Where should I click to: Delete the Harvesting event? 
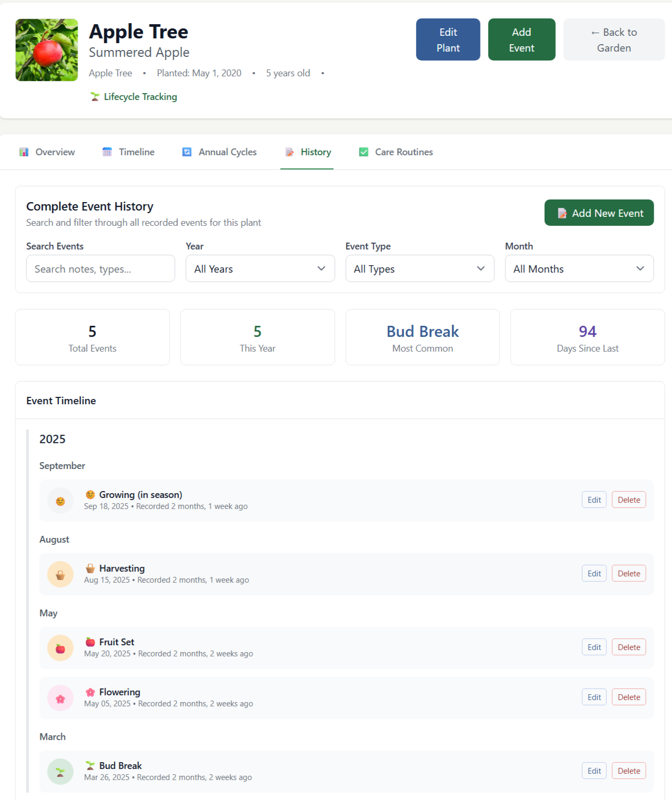[x=628, y=574]
